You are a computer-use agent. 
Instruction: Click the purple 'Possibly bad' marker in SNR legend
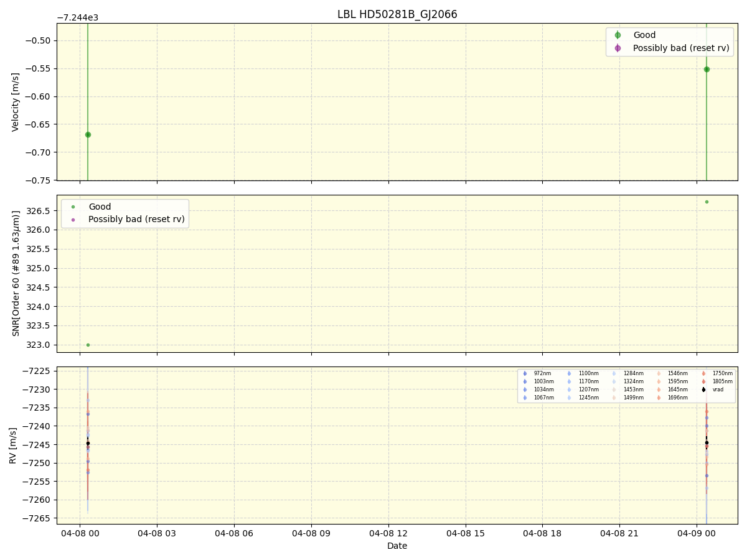pyautogui.click(x=73, y=220)
